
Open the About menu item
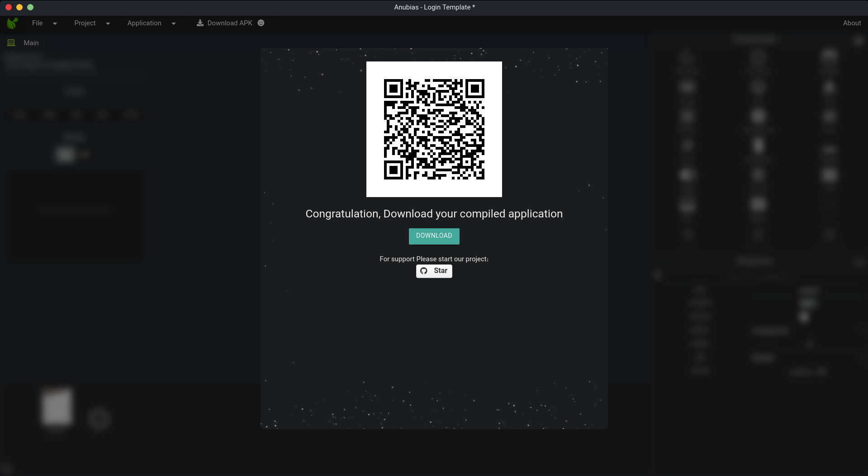pos(852,23)
